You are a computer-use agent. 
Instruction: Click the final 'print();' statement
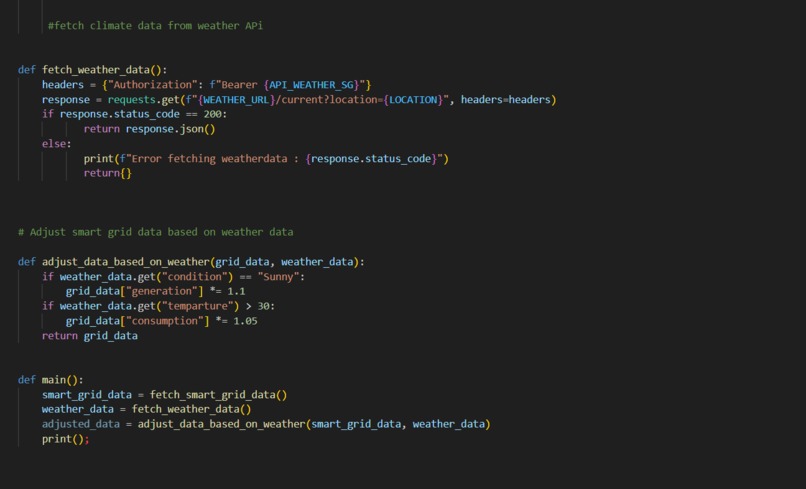point(65,439)
